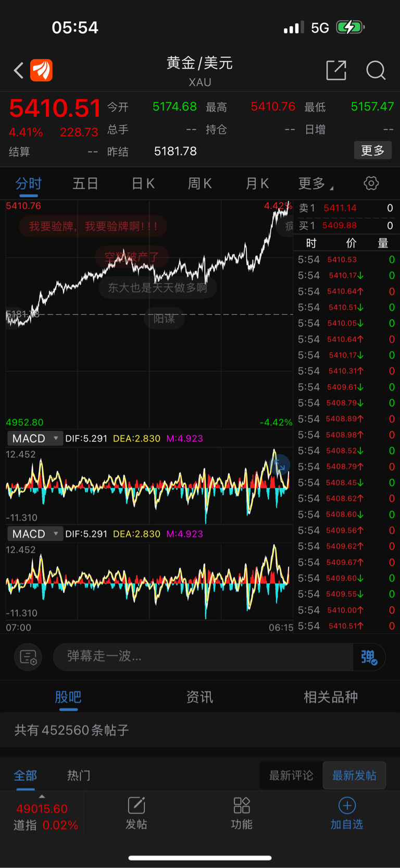Show 全部 posts filter
Screen dimensions: 400x868
(x=25, y=775)
